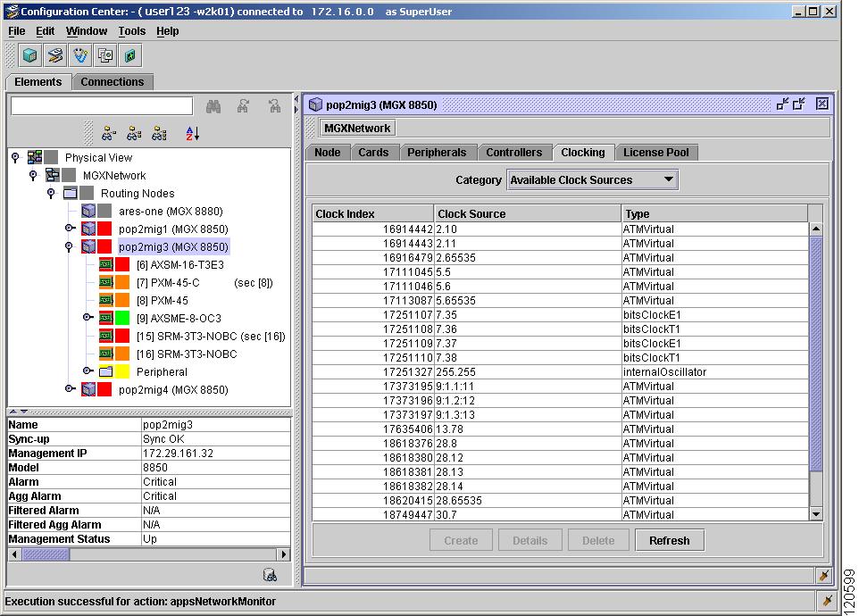
Task: Click the pop2mig3 panel title cube icon
Action: coord(315,104)
